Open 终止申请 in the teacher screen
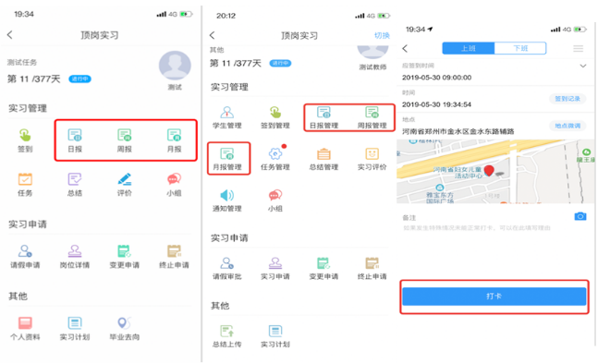This screenshot has width=598, height=364. [x=372, y=268]
